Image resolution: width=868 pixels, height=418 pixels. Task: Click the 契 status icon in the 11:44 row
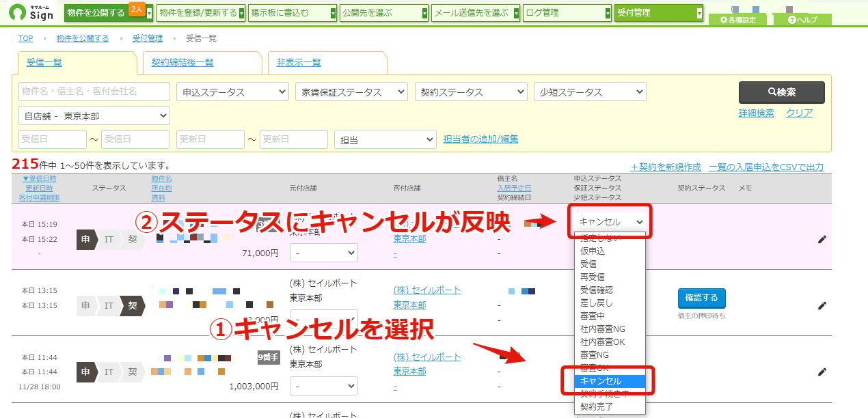point(132,372)
